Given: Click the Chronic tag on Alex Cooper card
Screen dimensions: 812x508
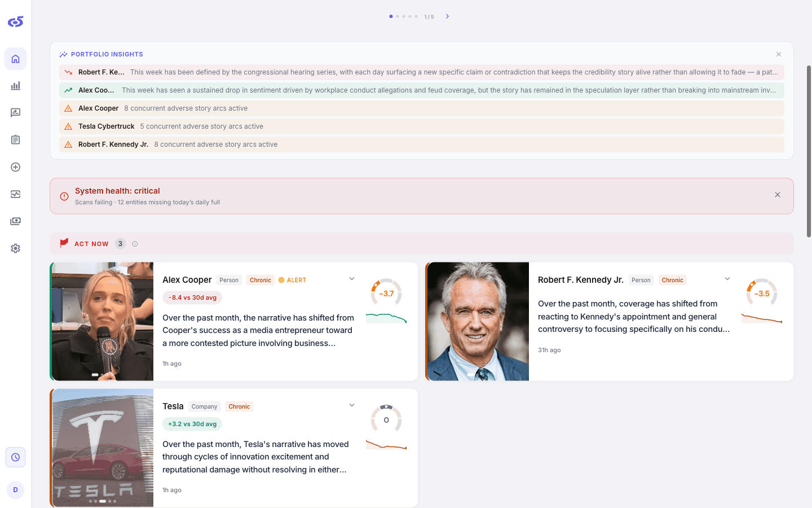Looking at the screenshot, I should [261, 280].
